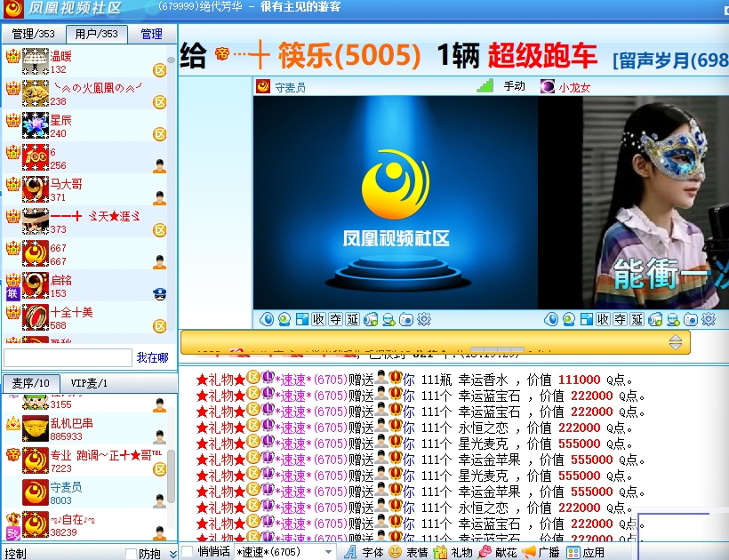Click the user search input field
Viewport: 729px width, 560px height.
tap(68, 357)
